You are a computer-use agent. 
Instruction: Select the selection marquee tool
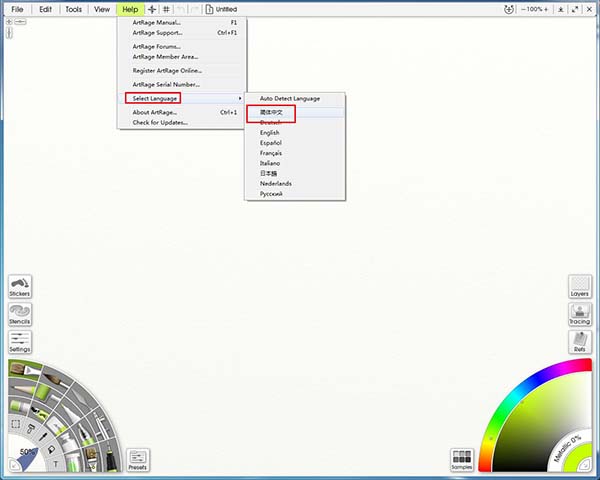[15, 424]
